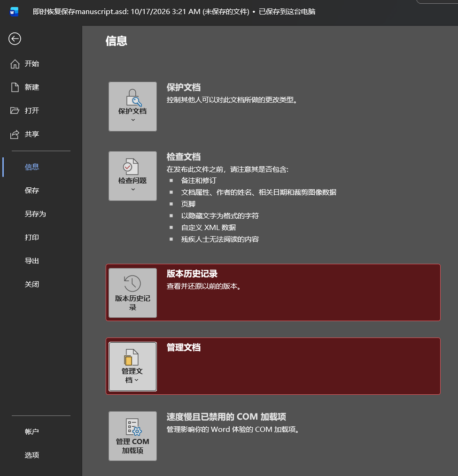Click 管理影响你的 Word 体验 description text
458x476 pixels.
(x=233, y=430)
